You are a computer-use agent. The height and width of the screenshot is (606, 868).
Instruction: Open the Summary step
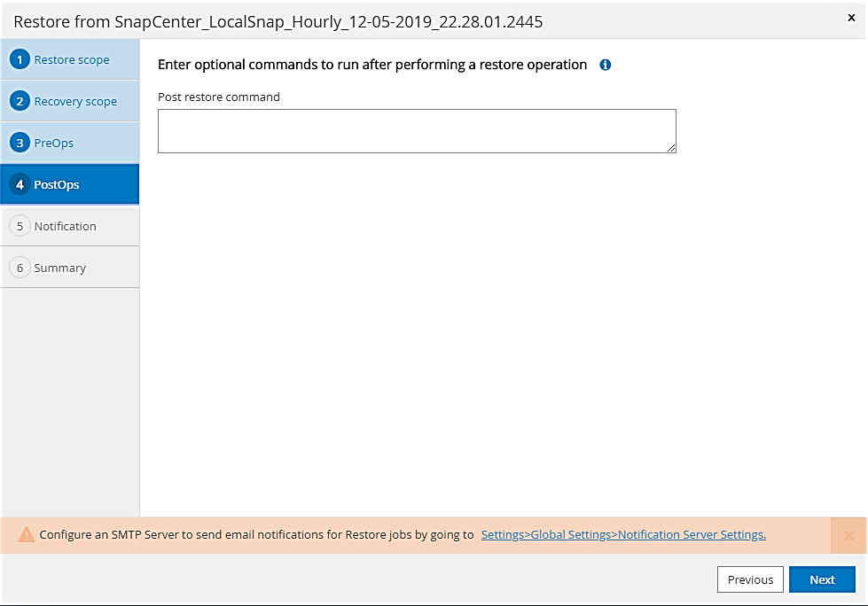pos(60,268)
